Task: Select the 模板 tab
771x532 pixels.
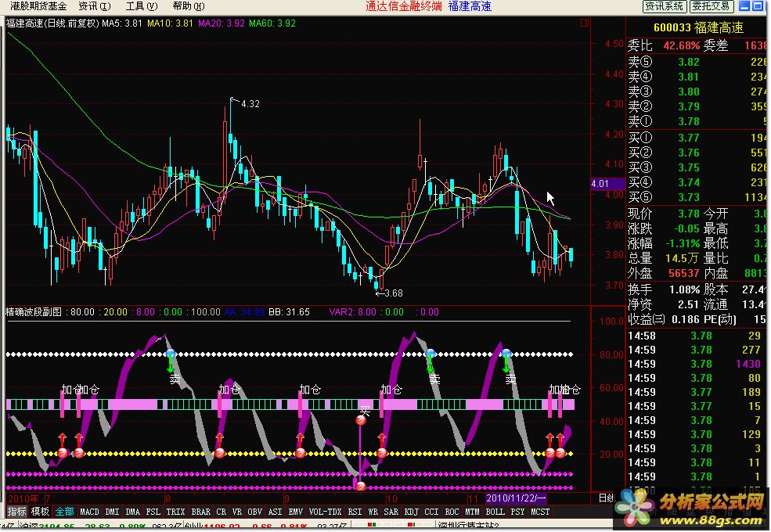Action: (x=41, y=512)
